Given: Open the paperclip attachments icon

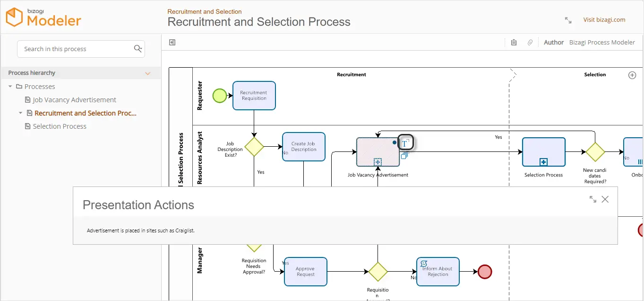Looking at the screenshot, I should (x=530, y=43).
